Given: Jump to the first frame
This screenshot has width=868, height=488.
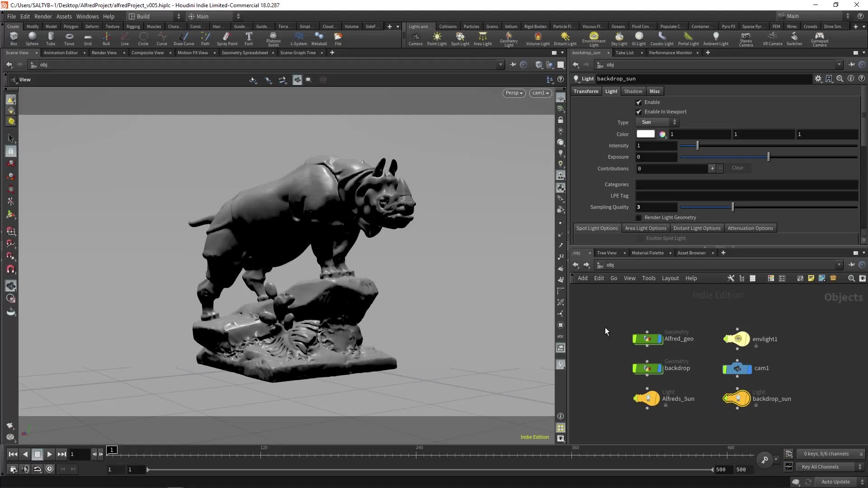Looking at the screenshot, I should [13, 455].
